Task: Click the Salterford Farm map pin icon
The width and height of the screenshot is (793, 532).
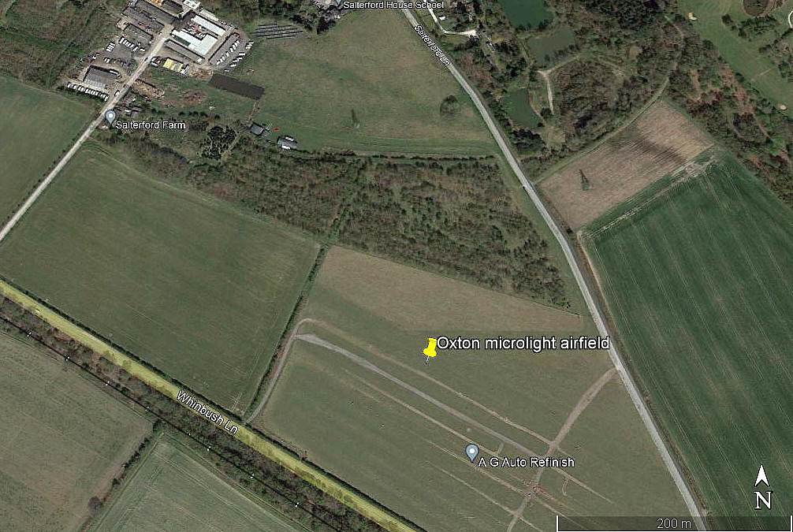Action: point(110,118)
